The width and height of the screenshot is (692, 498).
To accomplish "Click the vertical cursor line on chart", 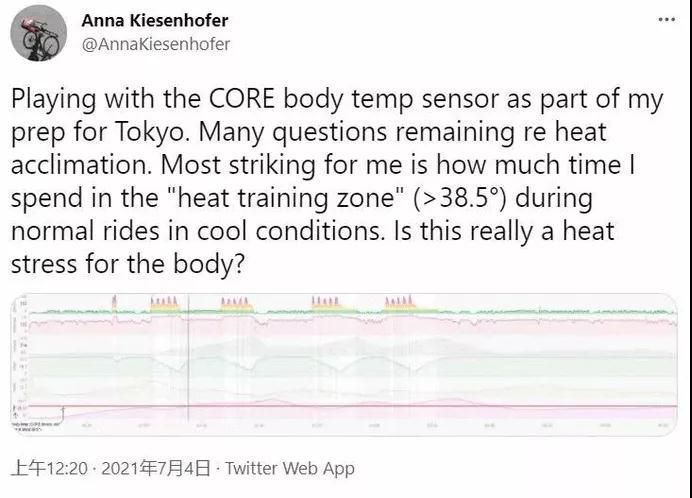I will coord(188,358).
